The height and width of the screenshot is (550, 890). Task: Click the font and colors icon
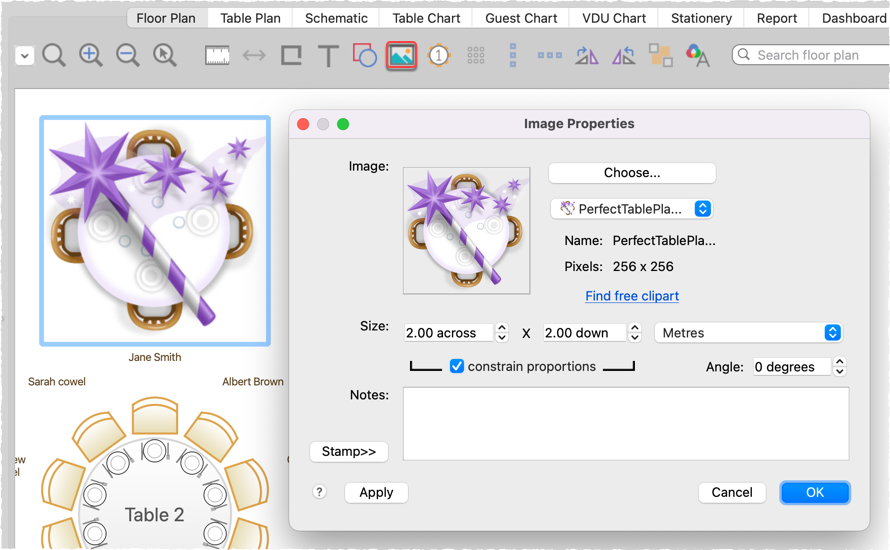(x=697, y=56)
